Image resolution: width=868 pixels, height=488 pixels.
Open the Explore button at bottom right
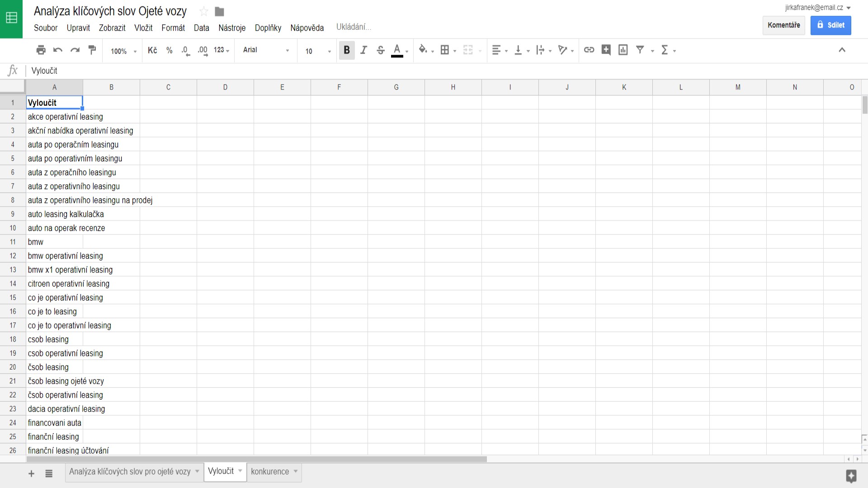851,476
